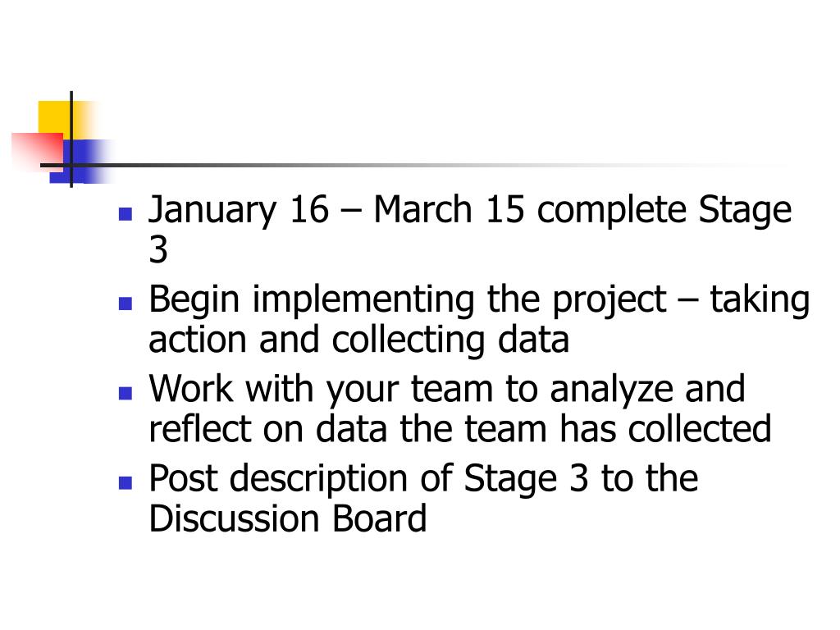This screenshot has width=840, height=630.
Task: Click the line 'action and collecting data'
Action: pos(358,340)
